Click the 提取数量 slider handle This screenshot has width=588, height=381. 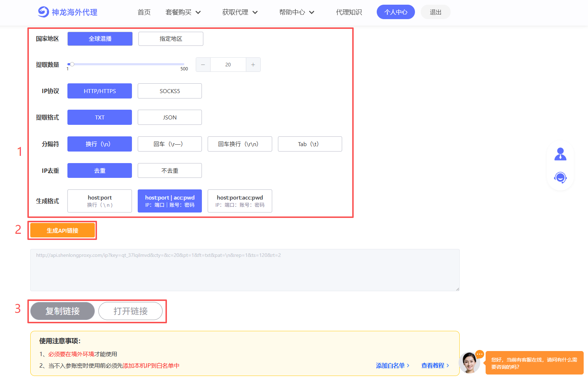[x=72, y=64]
